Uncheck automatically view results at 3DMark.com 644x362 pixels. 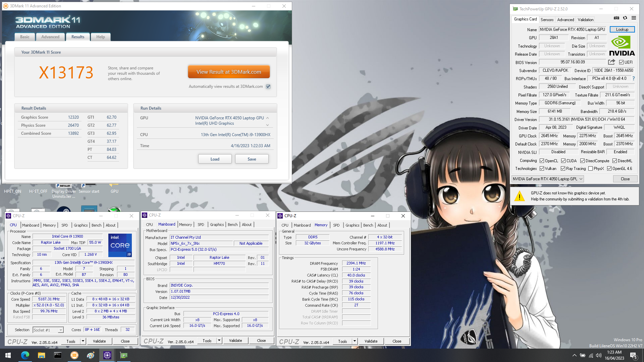[x=268, y=86]
